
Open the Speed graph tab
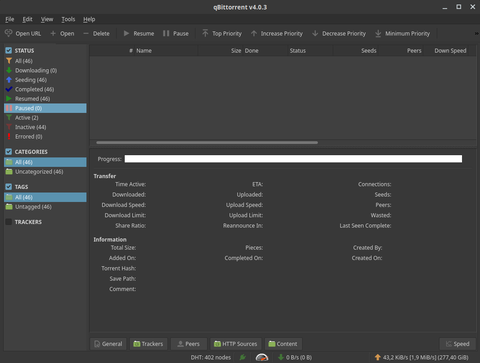click(x=458, y=344)
